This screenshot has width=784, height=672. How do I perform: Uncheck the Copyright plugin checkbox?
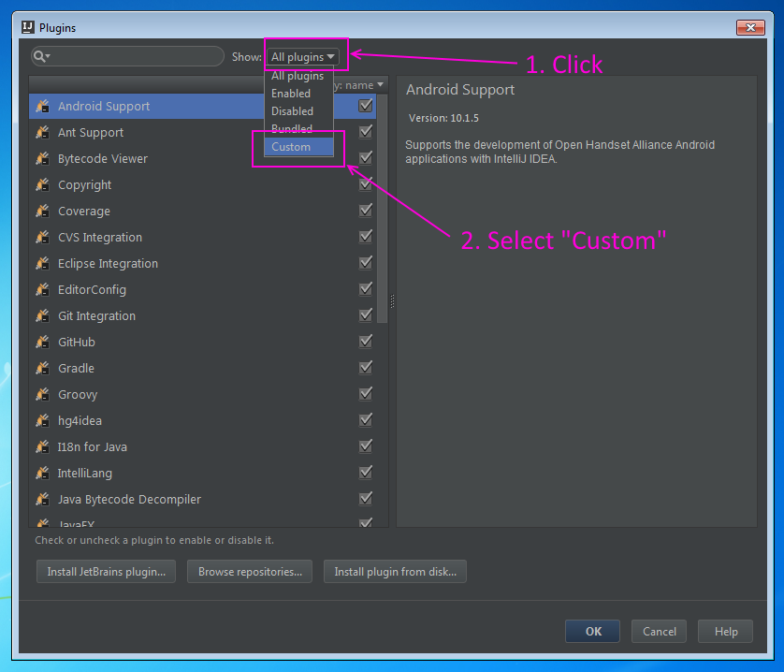point(365,183)
